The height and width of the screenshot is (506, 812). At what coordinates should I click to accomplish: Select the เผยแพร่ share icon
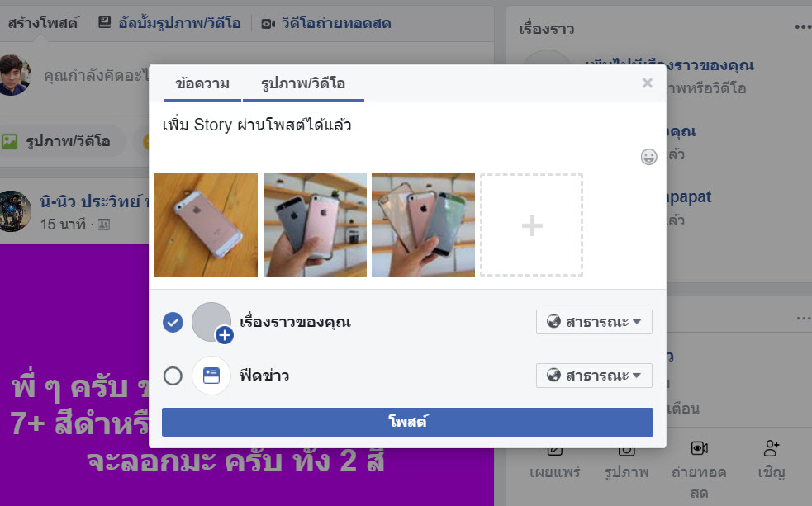554,450
